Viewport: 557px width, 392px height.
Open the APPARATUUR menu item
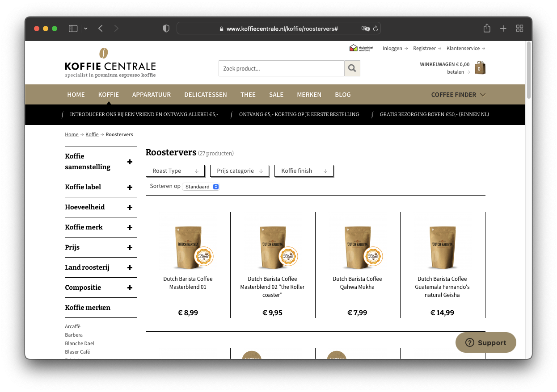pos(152,95)
